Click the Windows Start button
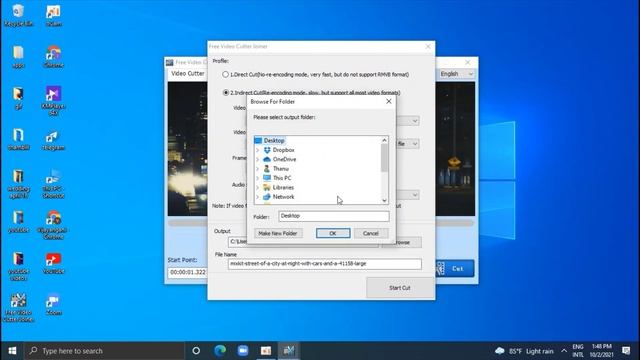 click(x=12, y=351)
